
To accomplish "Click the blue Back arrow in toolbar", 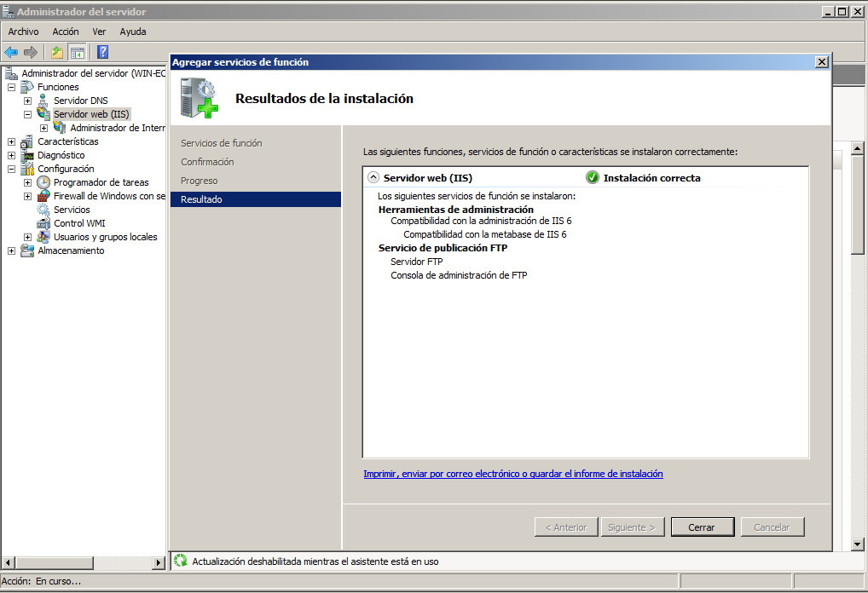I will (x=11, y=52).
